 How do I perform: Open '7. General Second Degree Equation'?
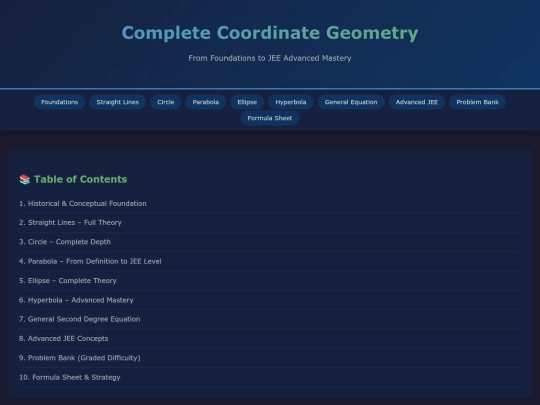pyautogui.click(x=80, y=319)
